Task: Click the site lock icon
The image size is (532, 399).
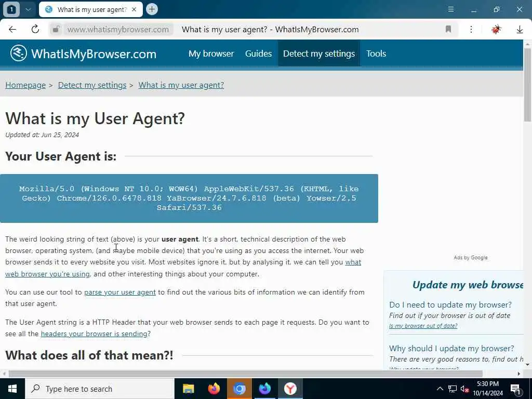Action: [x=56, y=30]
